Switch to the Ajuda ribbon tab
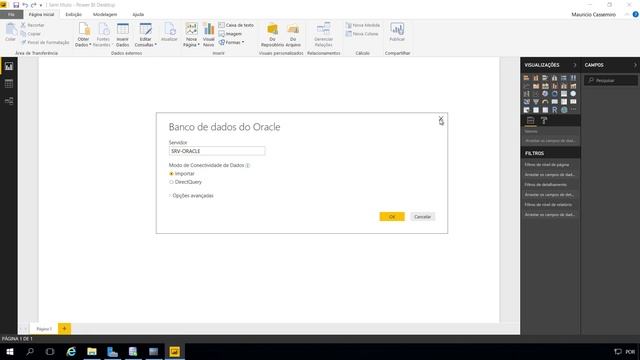Image resolution: width=640 pixels, height=360 pixels. 138,15
